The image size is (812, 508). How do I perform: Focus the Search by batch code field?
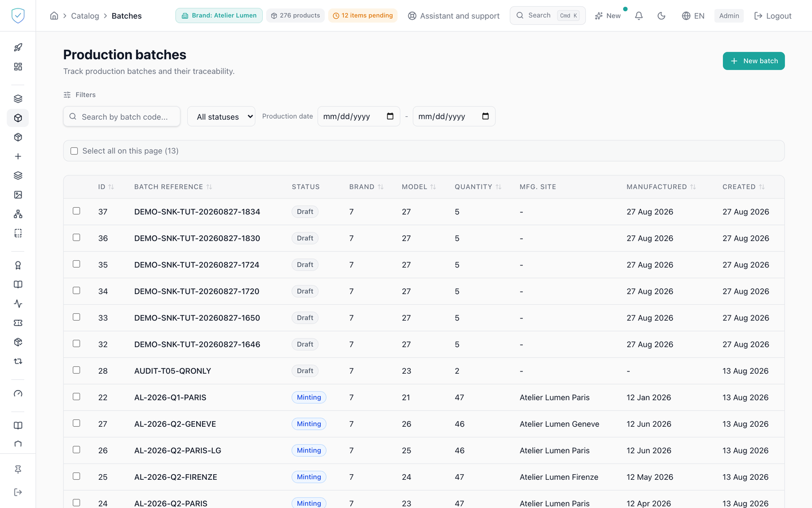[122, 116]
